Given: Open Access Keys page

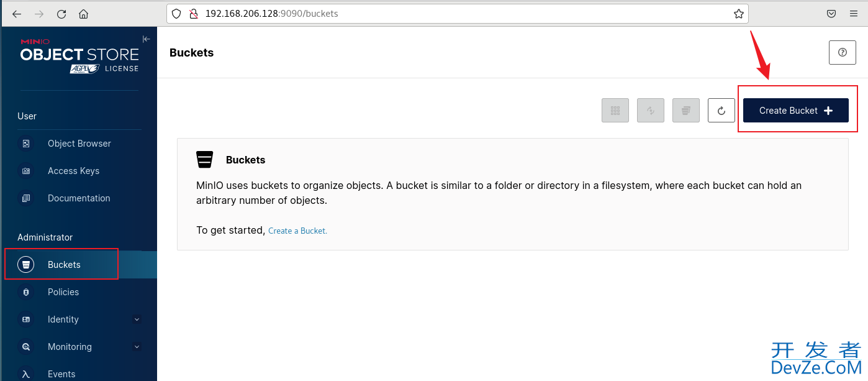Looking at the screenshot, I should coord(73,171).
